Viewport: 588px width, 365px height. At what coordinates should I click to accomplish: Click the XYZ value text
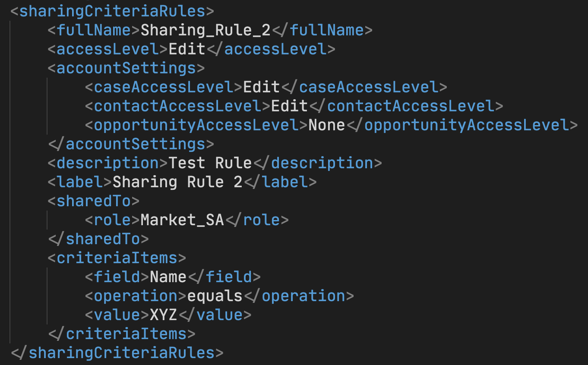tap(164, 315)
